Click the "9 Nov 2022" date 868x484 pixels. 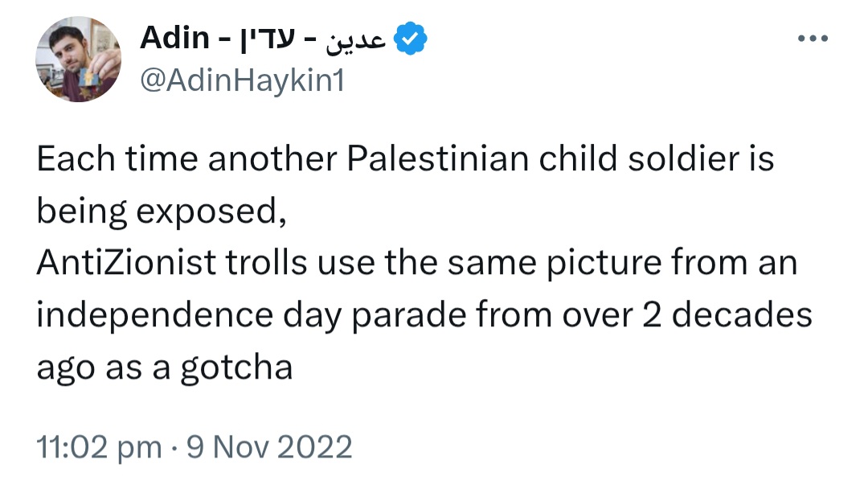(269, 446)
